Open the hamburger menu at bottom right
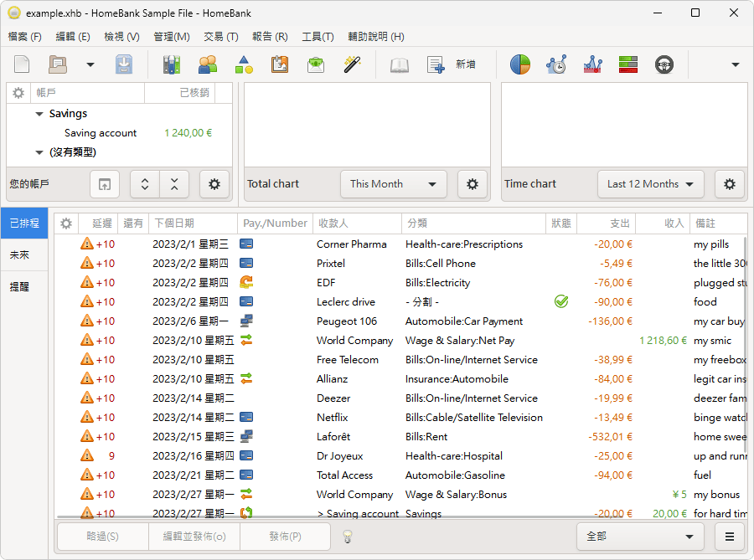The image size is (754, 560). point(730,537)
